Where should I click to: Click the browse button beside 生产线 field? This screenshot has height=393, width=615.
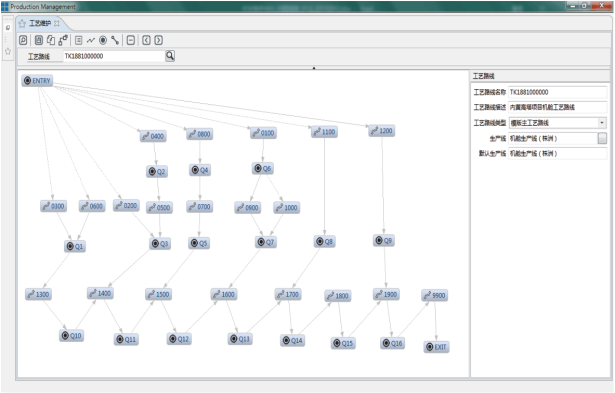point(602,138)
